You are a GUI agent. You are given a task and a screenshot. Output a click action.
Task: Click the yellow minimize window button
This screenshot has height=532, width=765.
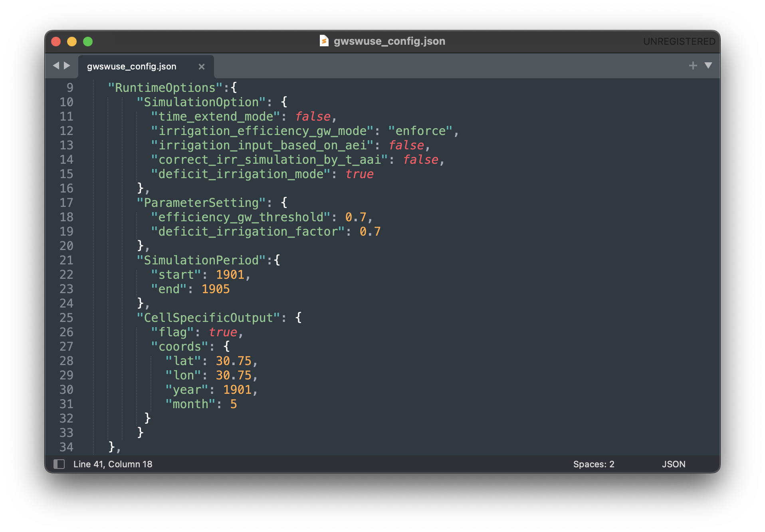click(72, 42)
